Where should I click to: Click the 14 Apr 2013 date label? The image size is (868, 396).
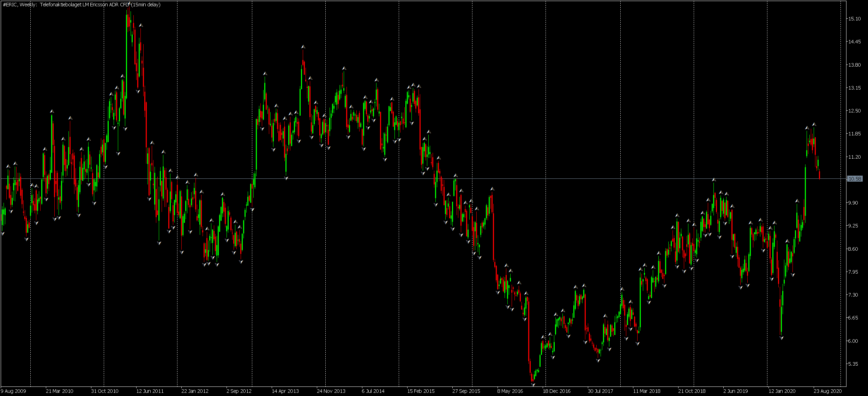(285, 391)
